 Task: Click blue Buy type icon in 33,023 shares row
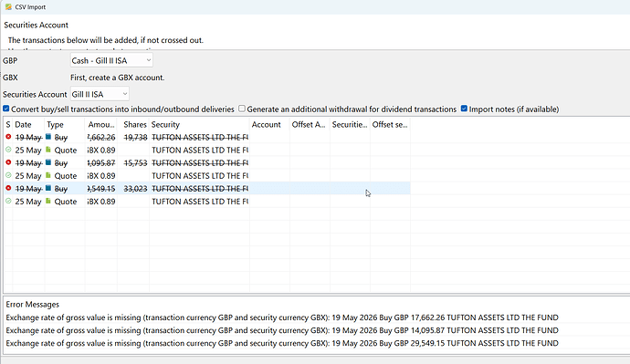[x=48, y=188]
